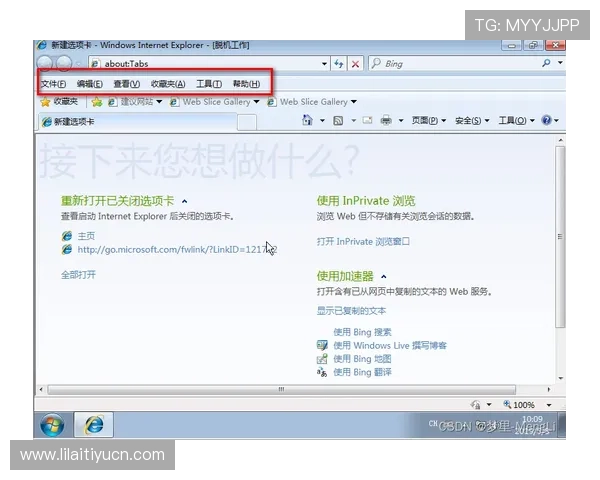Click the horizontal scrollbar thumb
Screen dimensions: 600x480
tap(281, 390)
